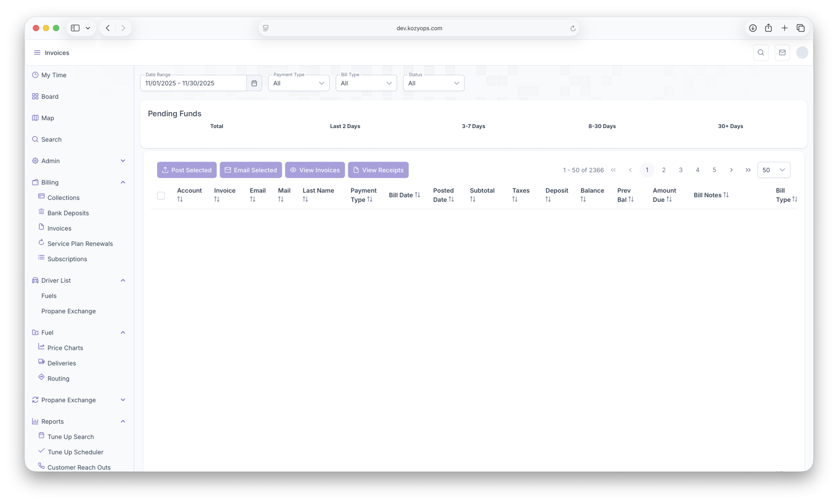Select Bank Deposits in sidebar
Image resolution: width=838 pixels, height=504 pixels.
point(68,213)
